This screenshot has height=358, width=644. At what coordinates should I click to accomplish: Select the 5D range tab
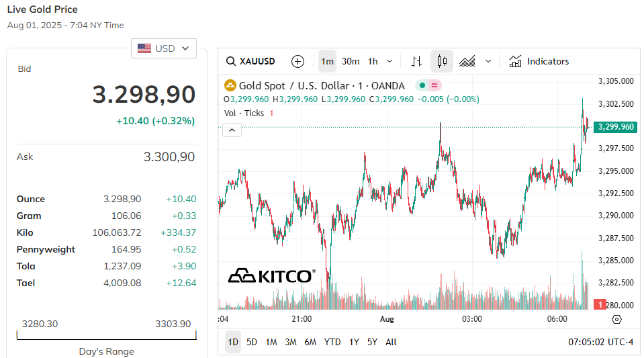click(251, 342)
